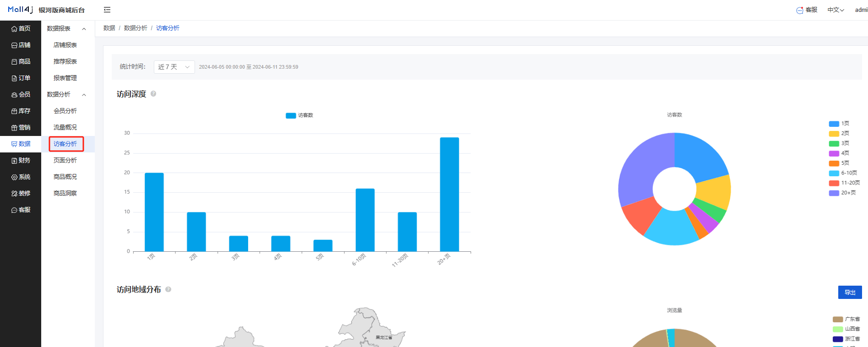The image size is (868, 347).
Task: Toggle the 5页 legend entry
Action: [839, 163]
